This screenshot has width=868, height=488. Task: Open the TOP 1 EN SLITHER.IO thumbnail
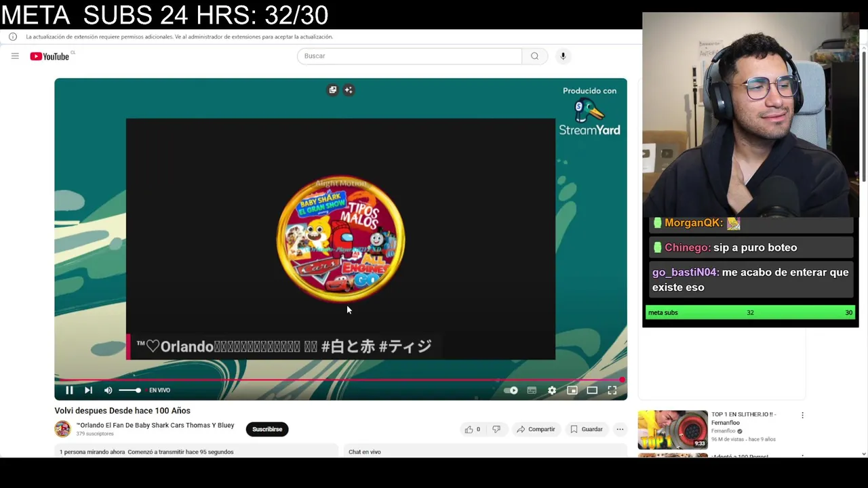(x=673, y=430)
